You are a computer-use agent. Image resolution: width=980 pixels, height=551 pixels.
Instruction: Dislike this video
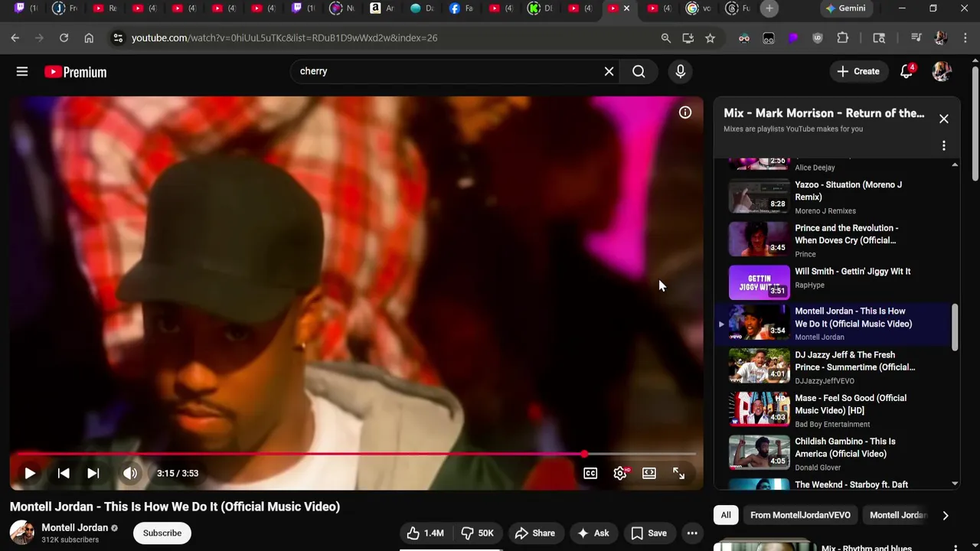click(x=476, y=533)
